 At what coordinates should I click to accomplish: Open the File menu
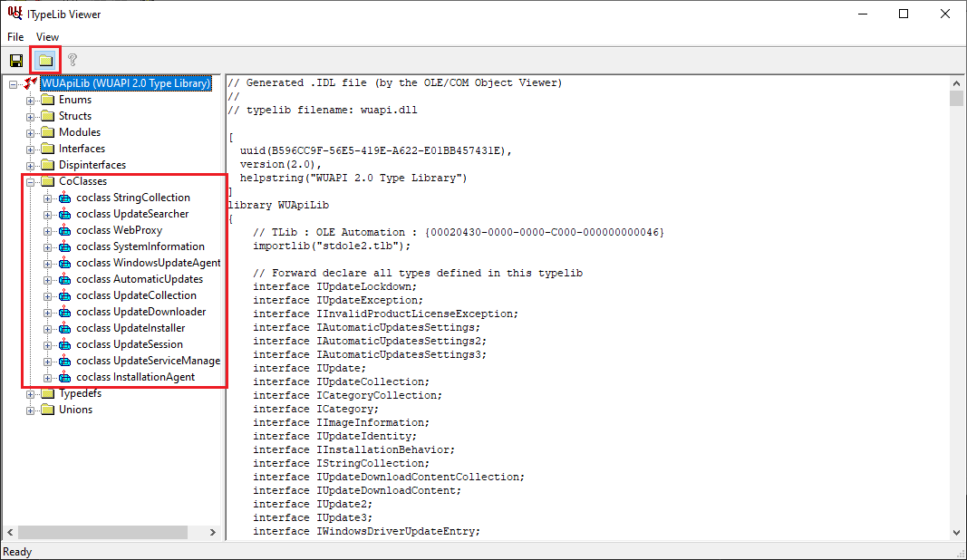[x=15, y=37]
